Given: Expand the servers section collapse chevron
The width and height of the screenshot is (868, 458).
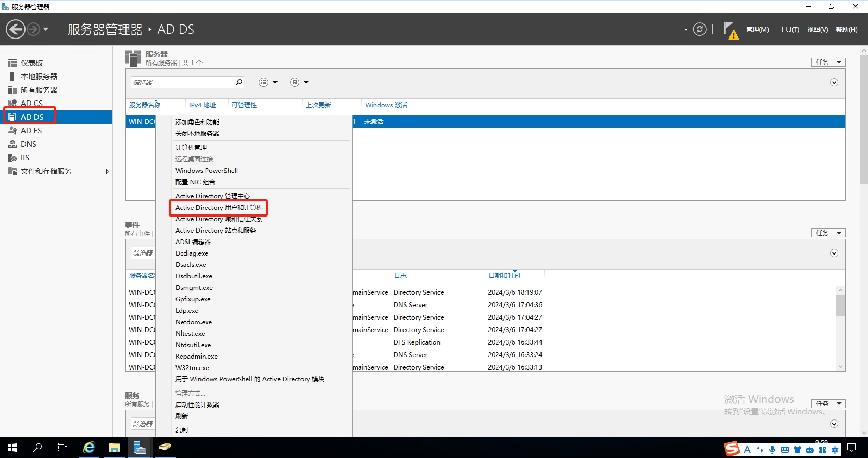Looking at the screenshot, I should (x=834, y=83).
